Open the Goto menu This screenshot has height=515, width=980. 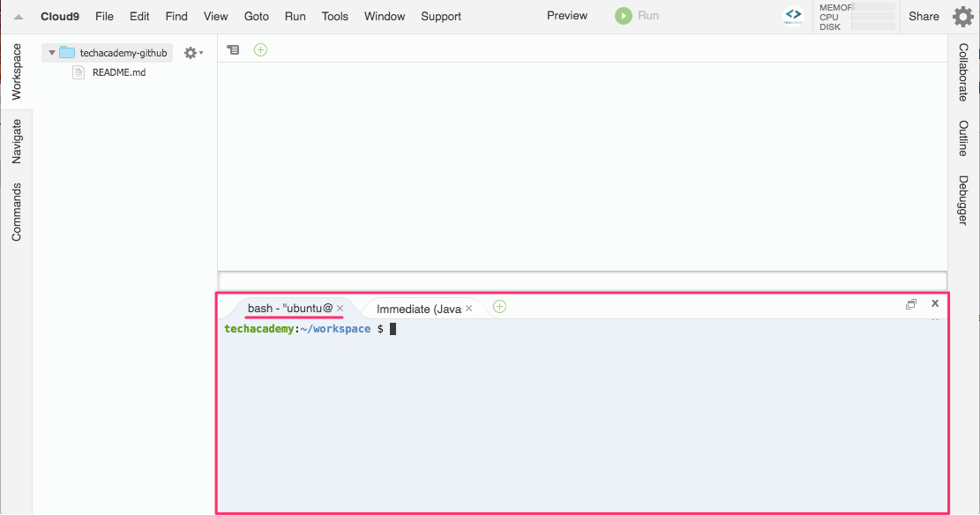point(256,16)
